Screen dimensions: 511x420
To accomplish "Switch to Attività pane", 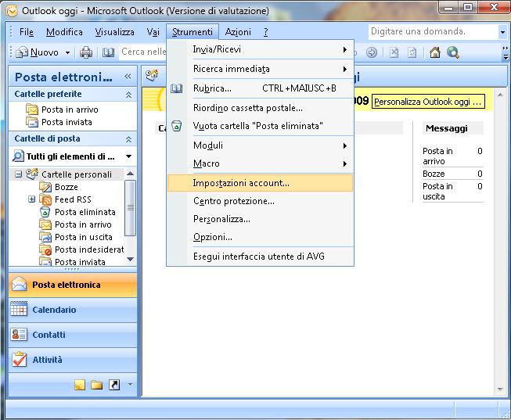I will point(73,360).
